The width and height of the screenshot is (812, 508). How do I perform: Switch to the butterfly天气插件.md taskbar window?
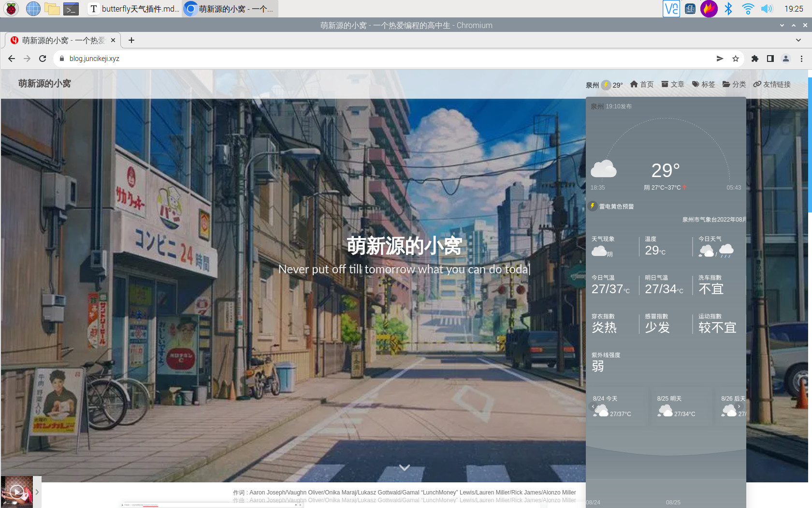pos(134,9)
